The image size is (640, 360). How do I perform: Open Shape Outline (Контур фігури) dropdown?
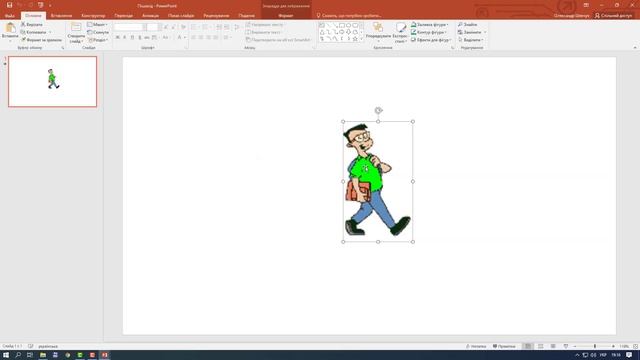coord(429,32)
